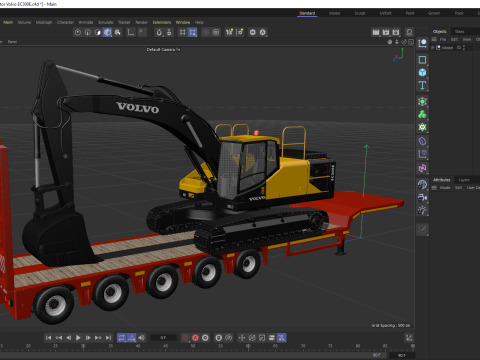This screenshot has width=480, height=360.
Task: Click the greyed-out pen icon in side palette
Action: point(422,229)
